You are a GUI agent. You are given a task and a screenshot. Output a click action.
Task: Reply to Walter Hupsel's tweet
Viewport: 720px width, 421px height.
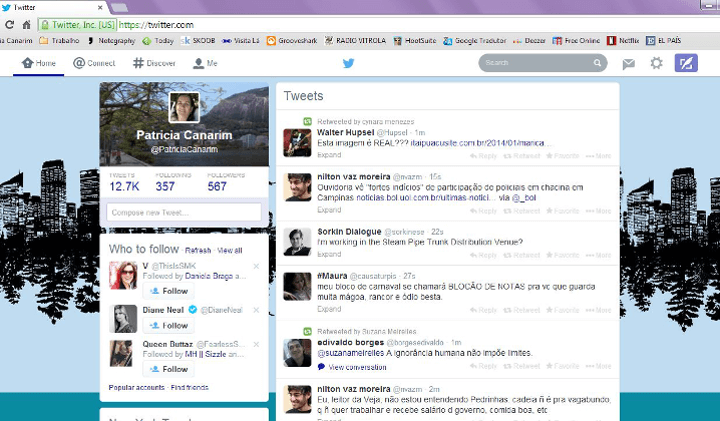(483, 156)
